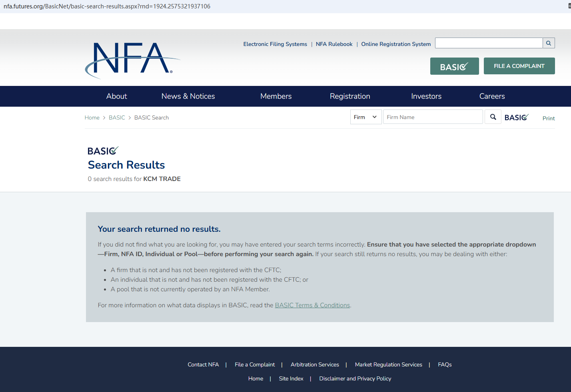Click the BASIC logo above Search Results heading

point(103,151)
